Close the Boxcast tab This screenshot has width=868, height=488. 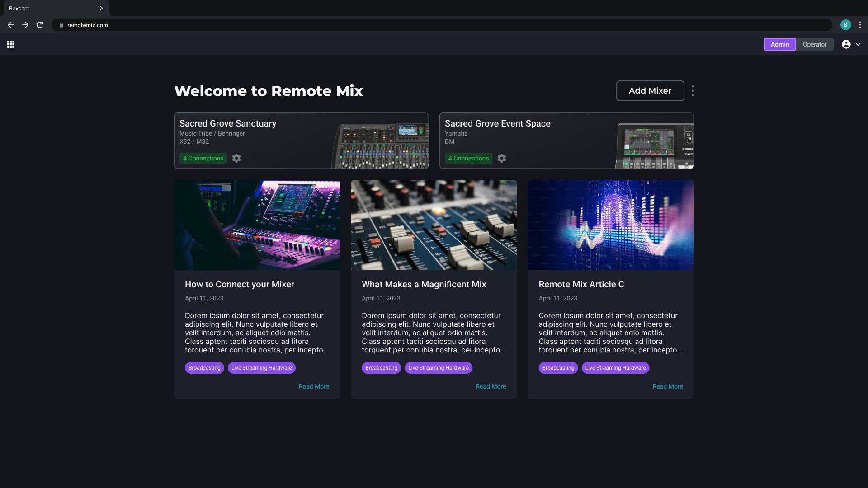(102, 9)
